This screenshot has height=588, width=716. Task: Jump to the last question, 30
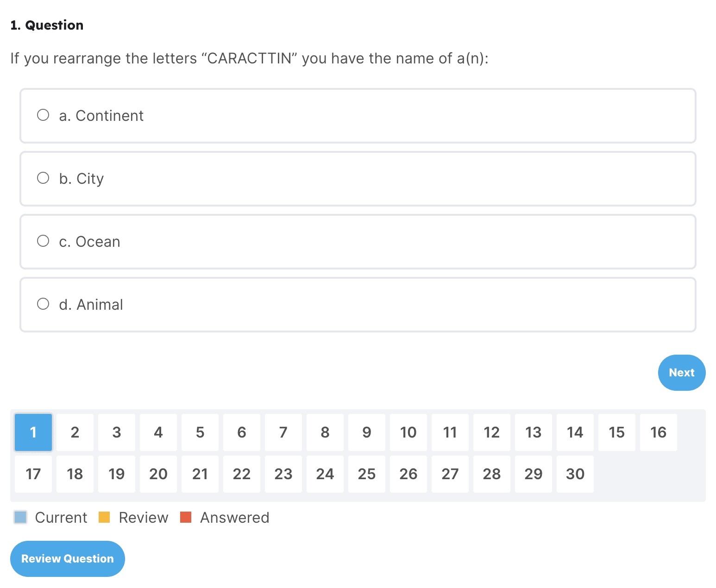tap(575, 474)
